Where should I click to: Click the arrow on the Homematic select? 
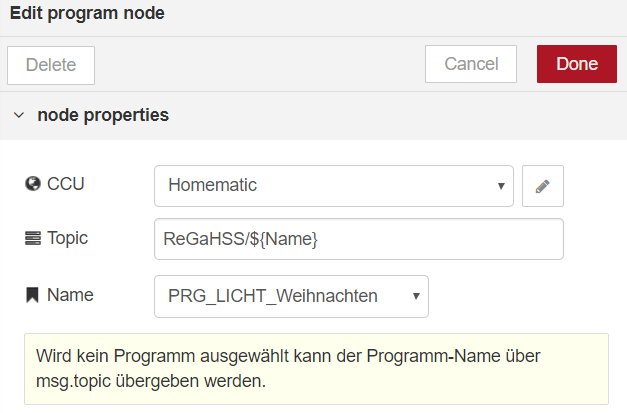pos(500,186)
